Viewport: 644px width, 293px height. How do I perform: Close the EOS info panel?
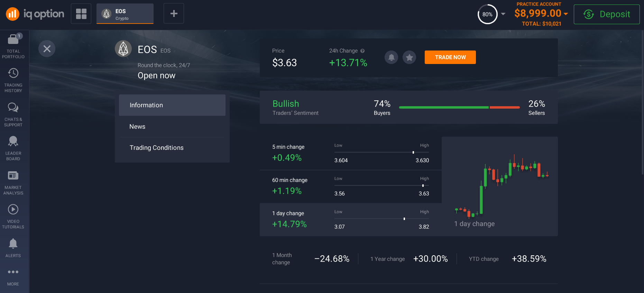tap(47, 49)
